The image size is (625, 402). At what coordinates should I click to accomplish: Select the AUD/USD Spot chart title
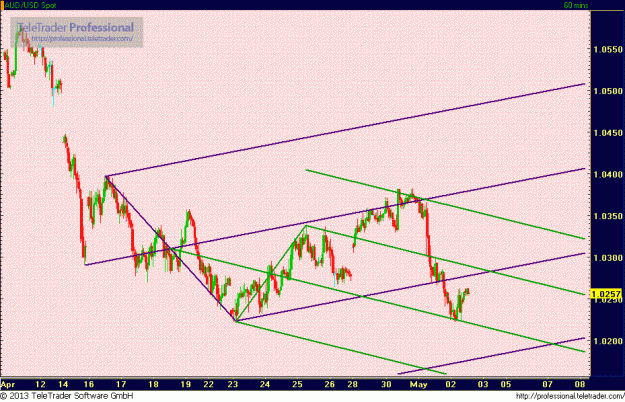pyautogui.click(x=30, y=5)
